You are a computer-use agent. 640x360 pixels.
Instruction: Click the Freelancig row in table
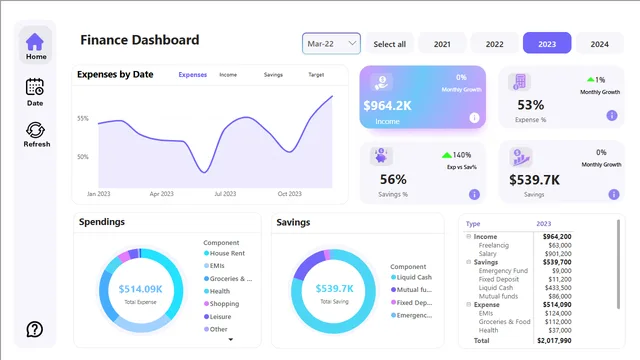[x=518, y=245]
